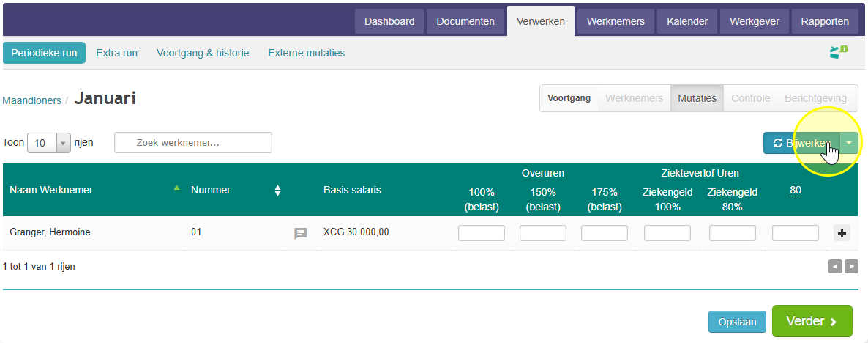Open the Bijwerken dropdown arrow
This screenshot has height=343, width=868.
[x=849, y=142]
